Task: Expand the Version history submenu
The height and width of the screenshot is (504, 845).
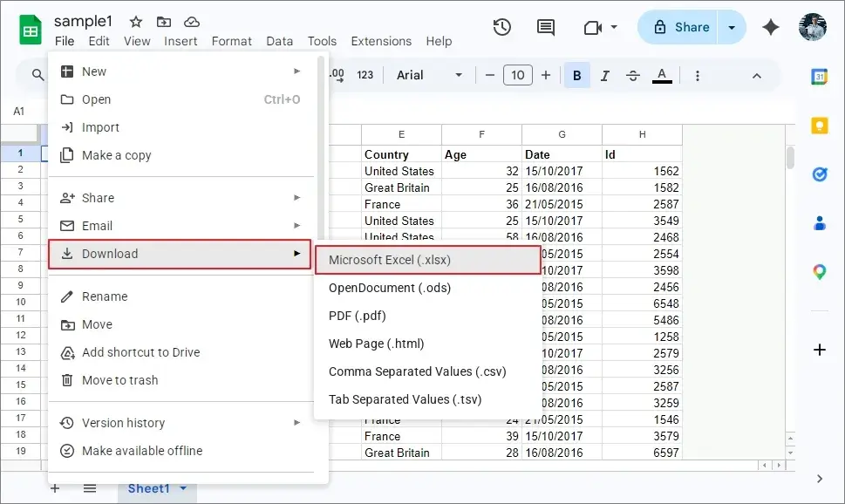Action: [x=180, y=423]
